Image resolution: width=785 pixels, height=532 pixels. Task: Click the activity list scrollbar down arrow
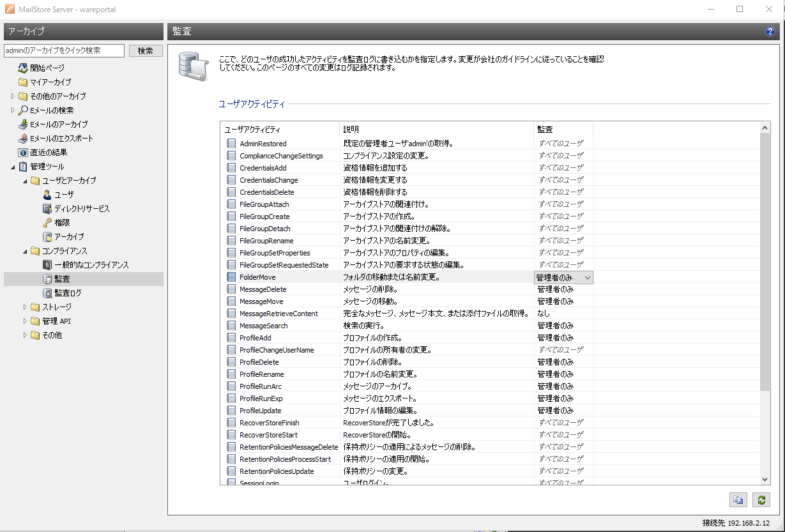click(765, 479)
